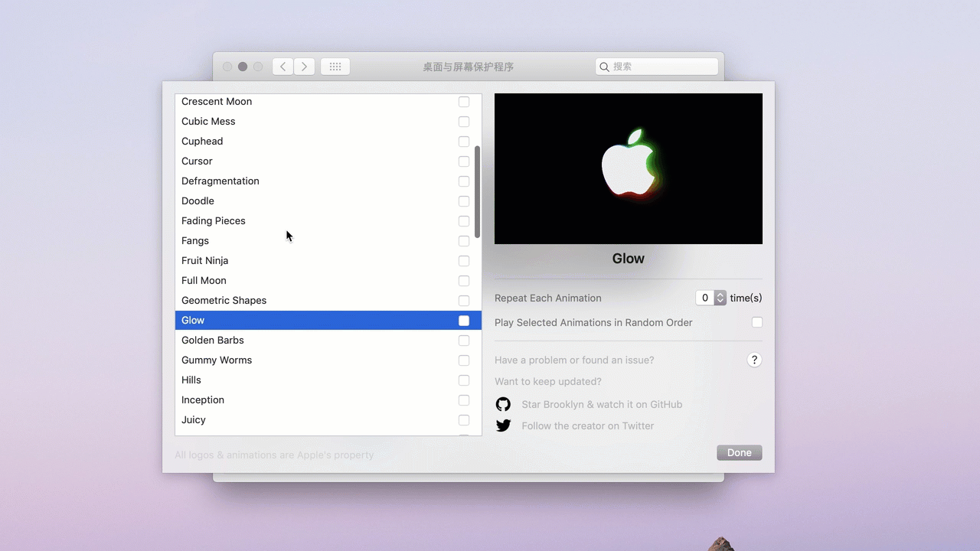Select the Cursor animation row

[328, 161]
